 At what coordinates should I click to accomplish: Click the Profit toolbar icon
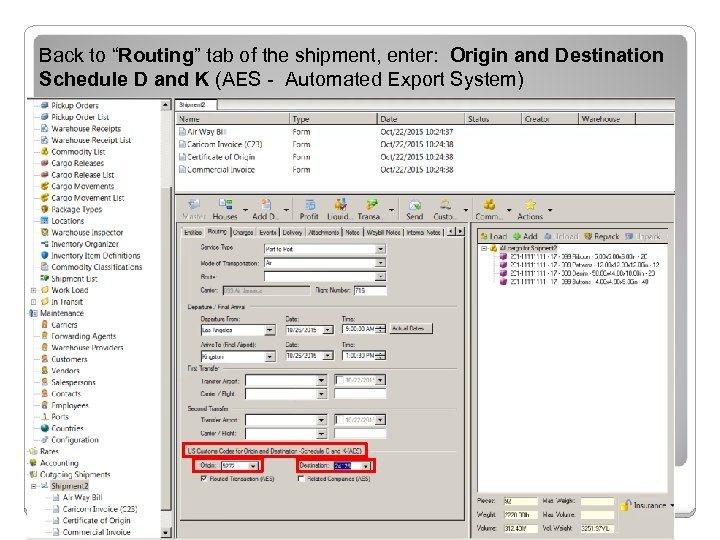point(310,204)
